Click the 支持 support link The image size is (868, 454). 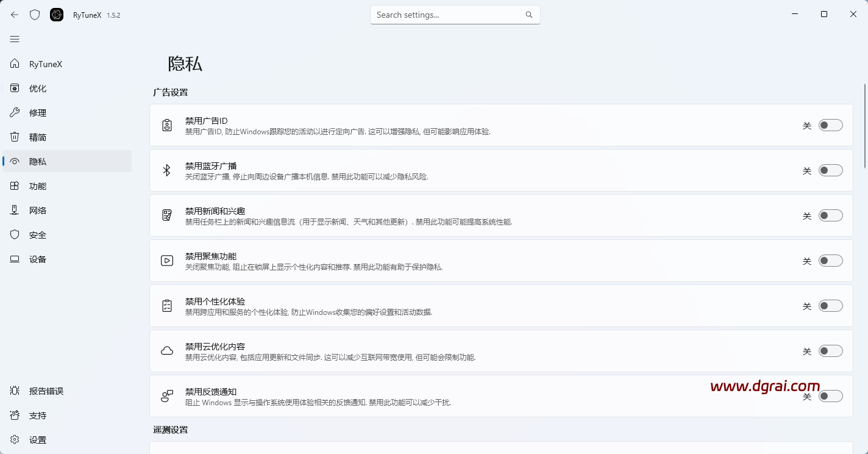(38, 415)
